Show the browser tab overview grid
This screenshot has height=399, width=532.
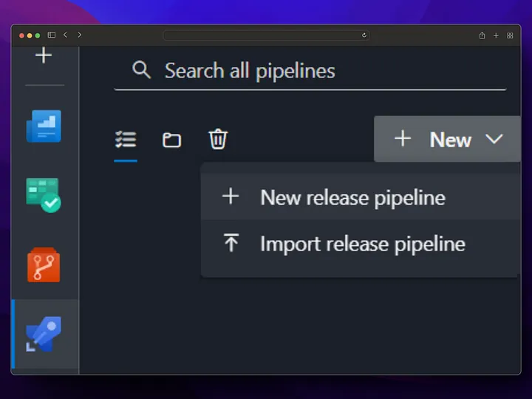pyautogui.click(x=510, y=35)
